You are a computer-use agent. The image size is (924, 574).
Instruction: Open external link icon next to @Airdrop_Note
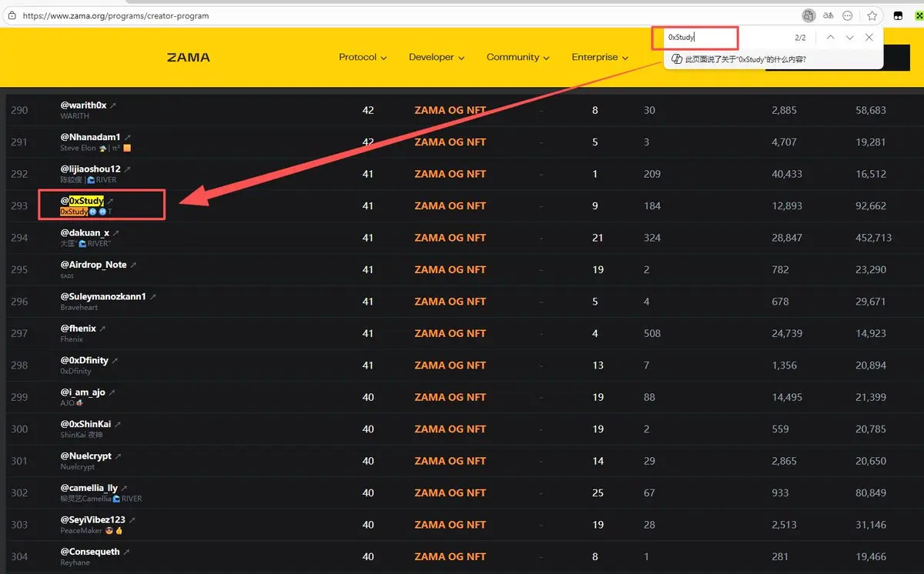(x=133, y=265)
